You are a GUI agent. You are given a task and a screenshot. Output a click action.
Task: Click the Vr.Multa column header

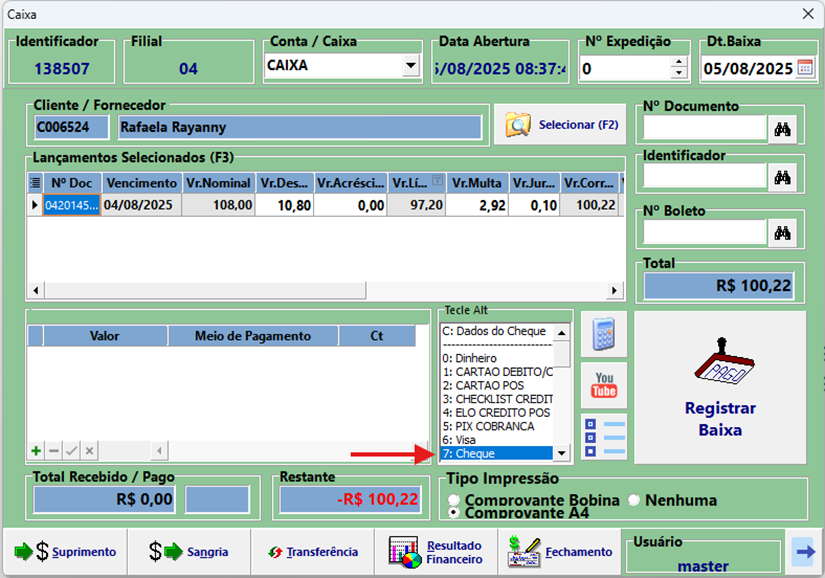(x=477, y=183)
